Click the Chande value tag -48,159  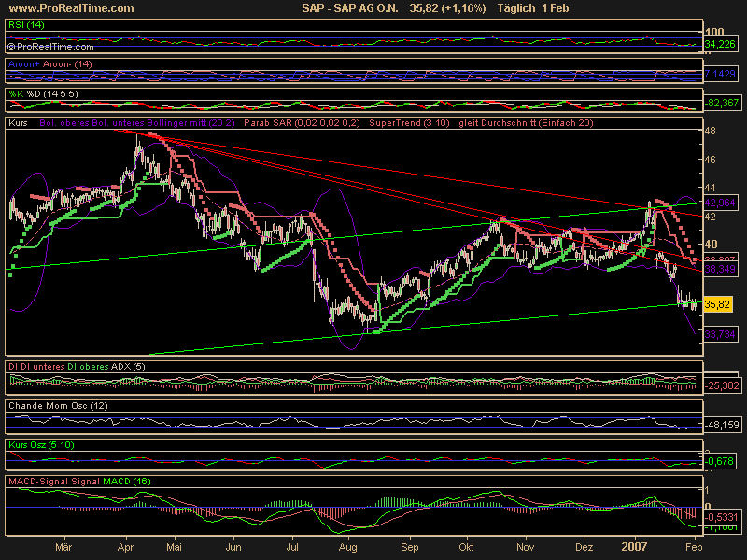coord(720,424)
